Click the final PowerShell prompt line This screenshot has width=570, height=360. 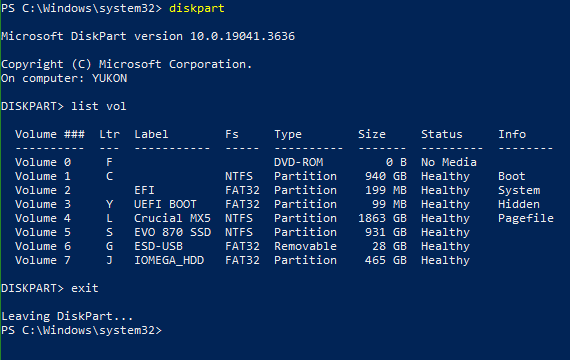pos(81,330)
